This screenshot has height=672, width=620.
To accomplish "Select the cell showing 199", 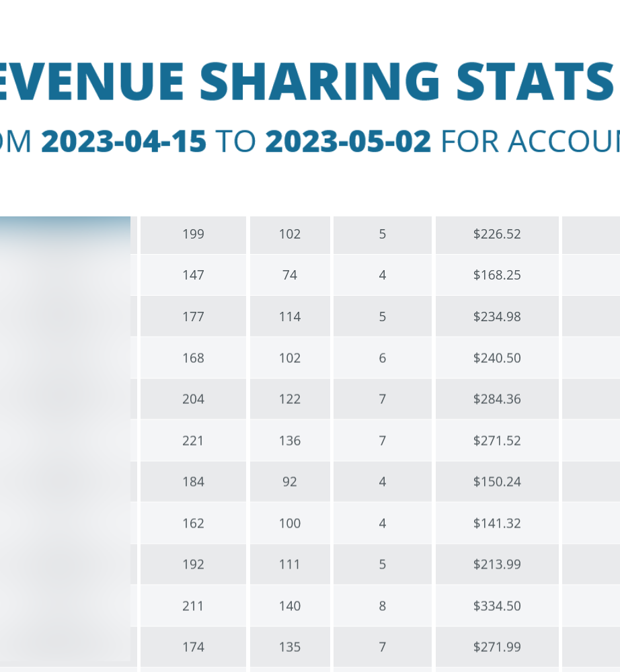I will pyautogui.click(x=194, y=234).
